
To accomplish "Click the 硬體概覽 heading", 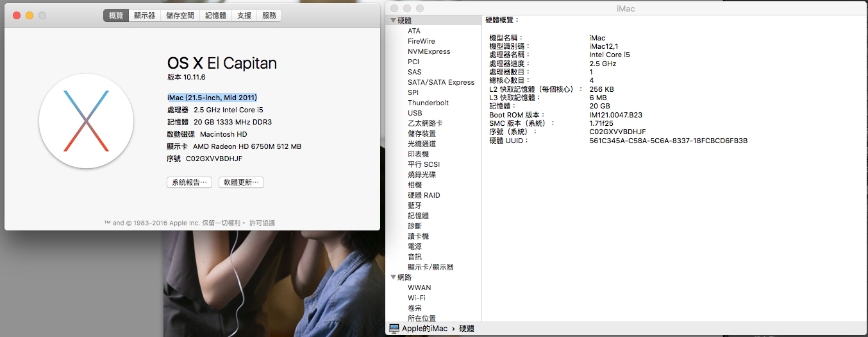I will tap(503, 21).
